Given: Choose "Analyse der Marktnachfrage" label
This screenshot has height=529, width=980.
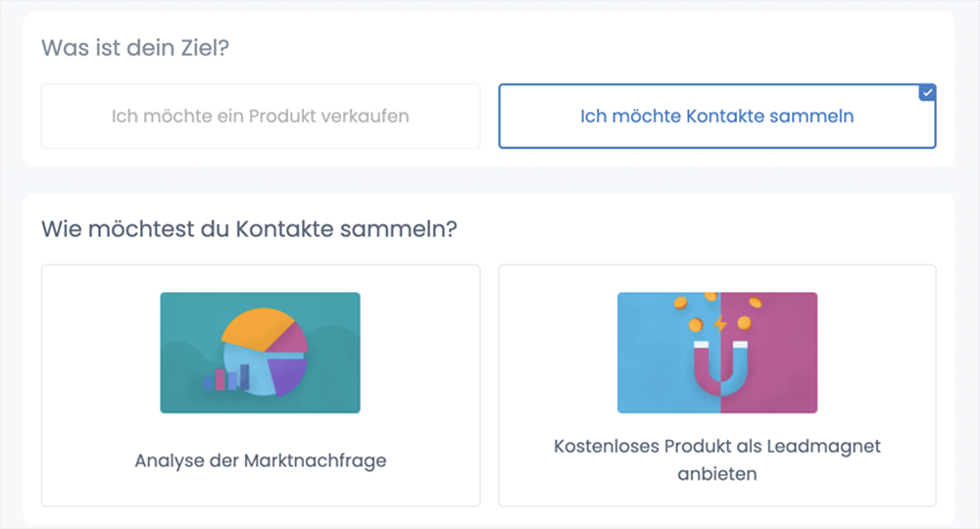Looking at the screenshot, I should click(x=260, y=460).
